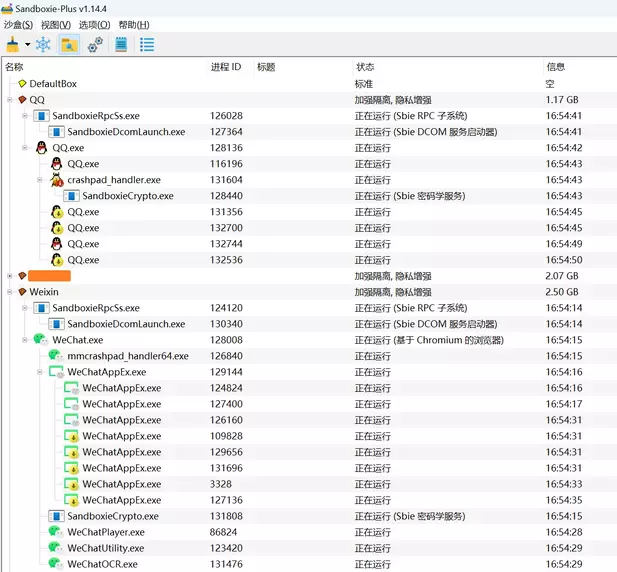This screenshot has height=572, width=617.
Task: Click the notepad log toolbar icon
Action: tap(121, 44)
